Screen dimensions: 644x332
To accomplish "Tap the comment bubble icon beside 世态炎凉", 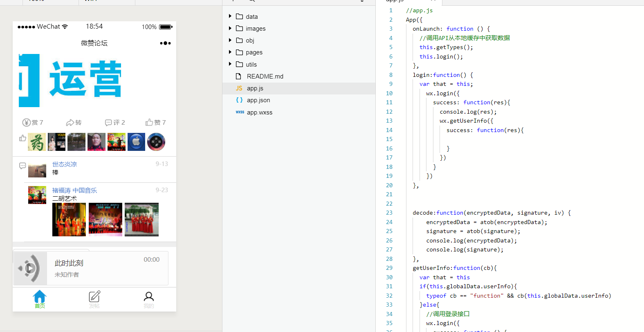I will pyautogui.click(x=22, y=166).
